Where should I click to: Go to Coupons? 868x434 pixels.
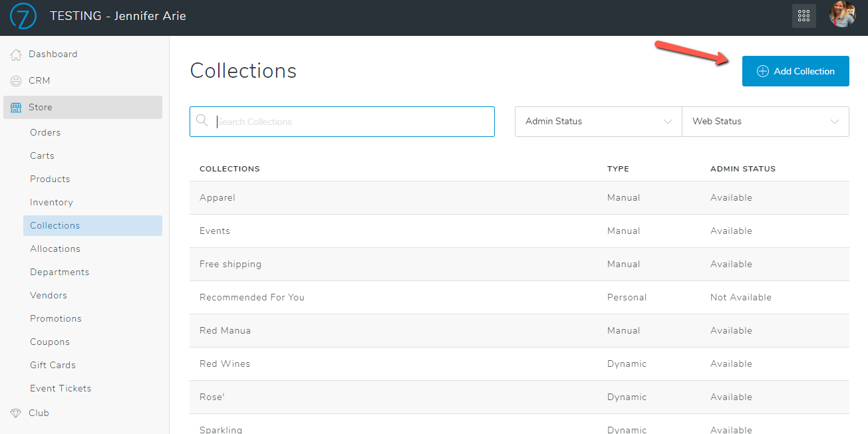pos(50,342)
